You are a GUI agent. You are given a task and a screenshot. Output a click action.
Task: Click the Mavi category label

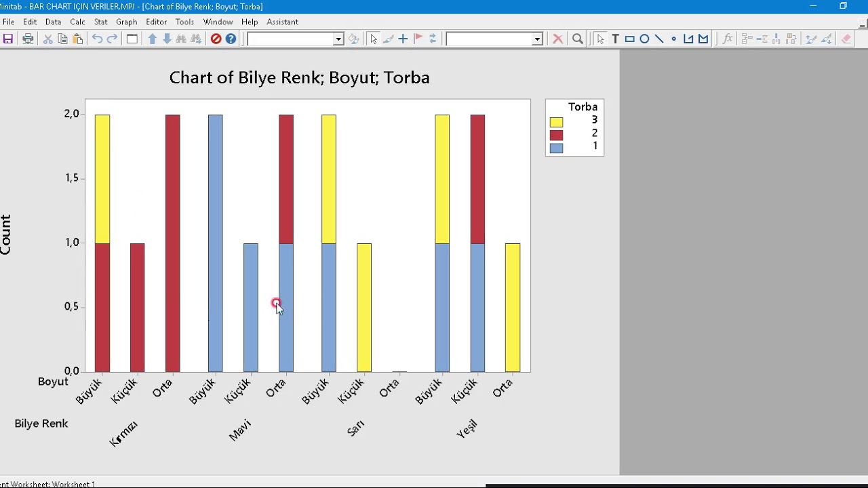[x=240, y=430]
